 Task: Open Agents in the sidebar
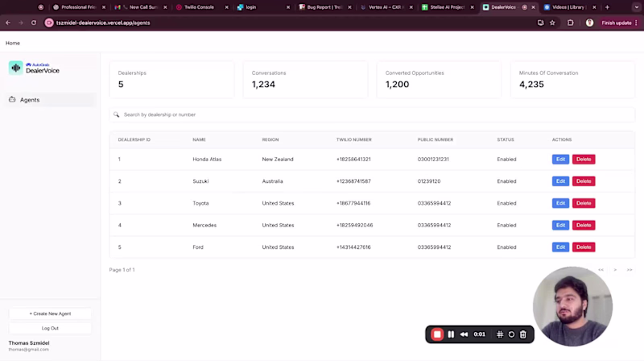pyautogui.click(x=52, y=100)
